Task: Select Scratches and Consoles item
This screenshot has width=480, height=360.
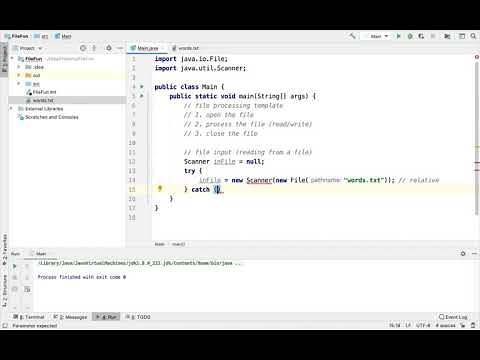Action: pyautogui.click(x=48, y=117)
